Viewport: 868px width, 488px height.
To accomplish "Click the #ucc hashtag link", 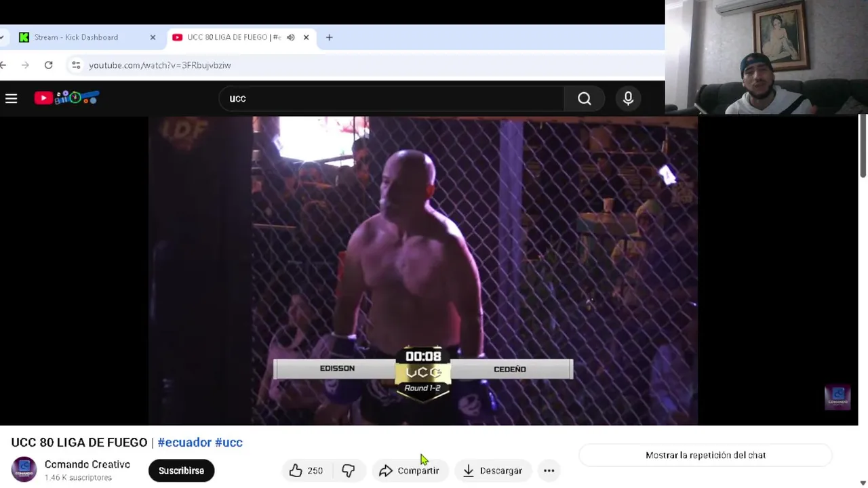I will 229,443.
